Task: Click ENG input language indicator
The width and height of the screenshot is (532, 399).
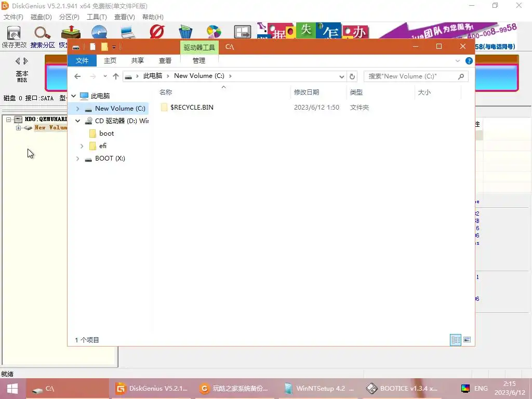Action: [481, 389]
